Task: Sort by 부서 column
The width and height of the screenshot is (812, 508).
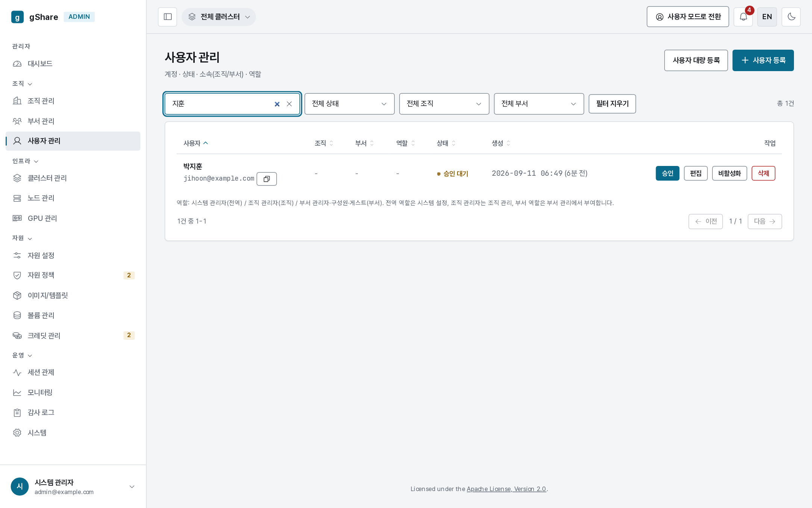Action: [364, 143]
